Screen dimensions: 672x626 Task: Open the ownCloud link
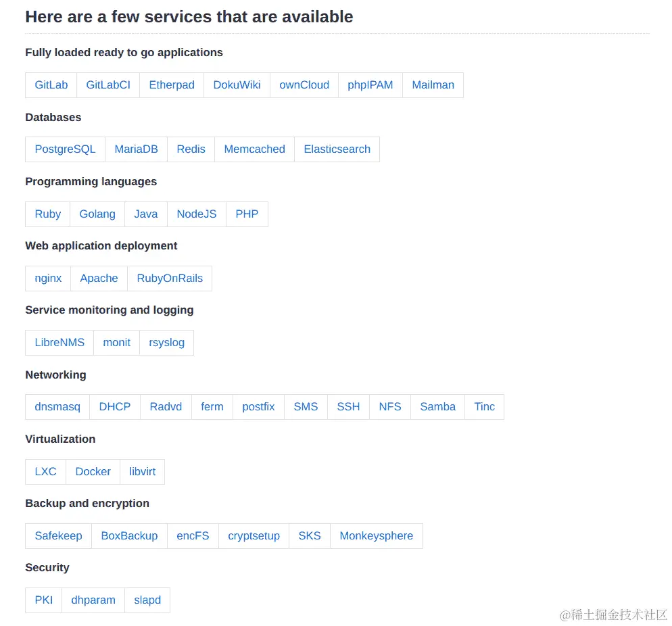[304, 85]
